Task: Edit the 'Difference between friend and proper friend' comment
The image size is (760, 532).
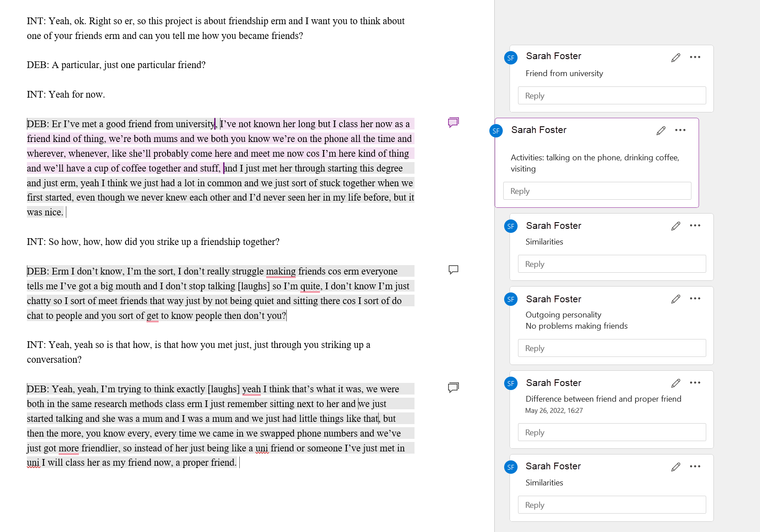Action: click(x=676, y=383)
